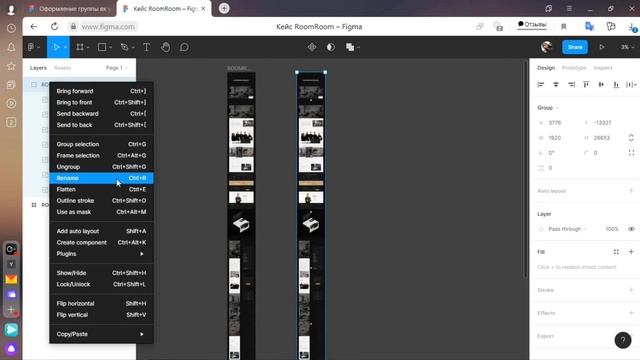Choose Lock/Unlock in context menu
This screenshot has width=640, height=360.
tap(101, 284)
